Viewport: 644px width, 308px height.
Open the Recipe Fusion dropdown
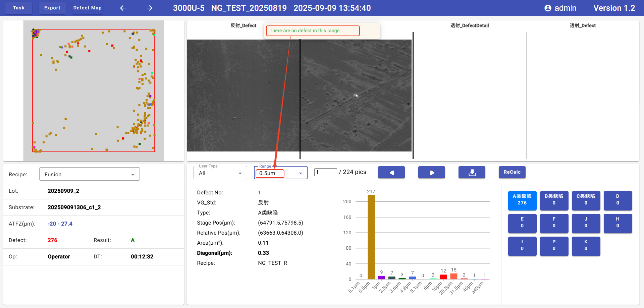click(x=89, y=174)
